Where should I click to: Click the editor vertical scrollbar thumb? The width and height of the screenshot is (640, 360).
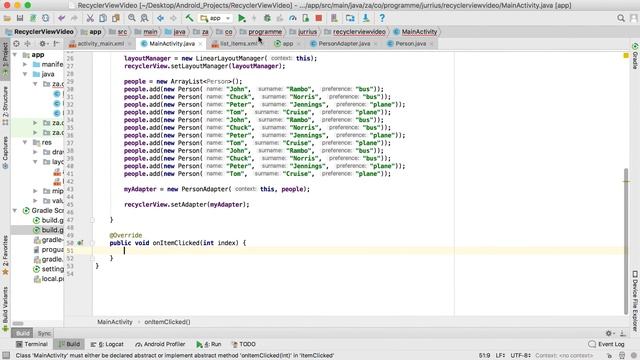pyautogui.click(x=626, y=241)
